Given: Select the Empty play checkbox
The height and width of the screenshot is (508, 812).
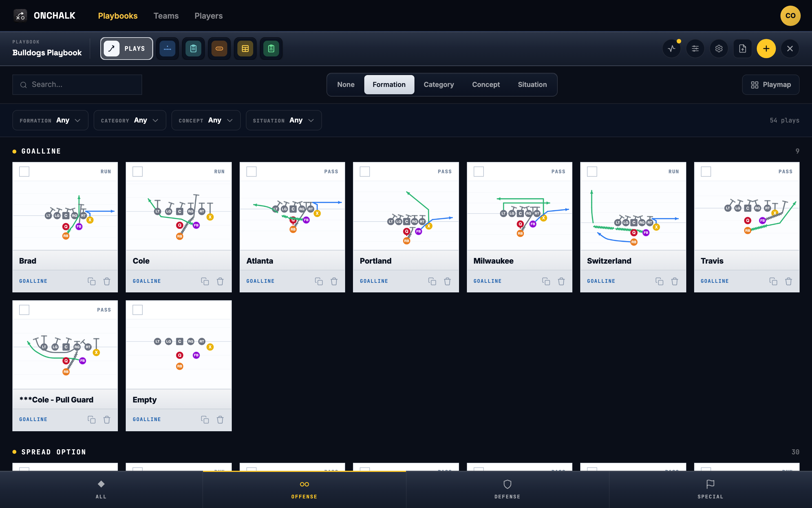Looking at the screenshot, I should click(x=138, y=310).
